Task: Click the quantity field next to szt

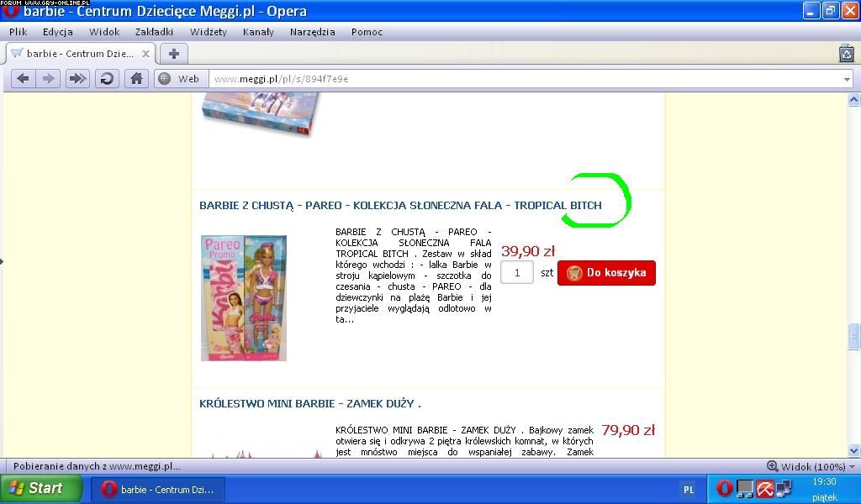Action: tap(517, 273)
